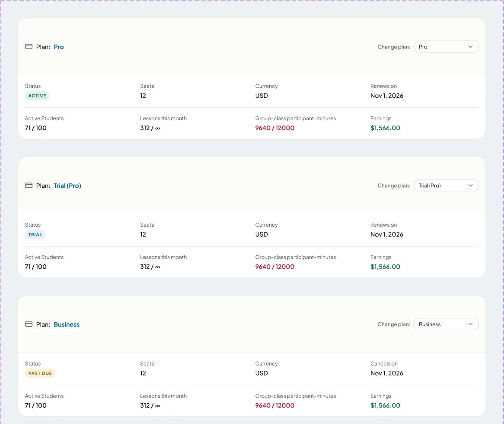
Task: Click the credit card icon beside Plan: Pro
Action: [x=29, y=47]
